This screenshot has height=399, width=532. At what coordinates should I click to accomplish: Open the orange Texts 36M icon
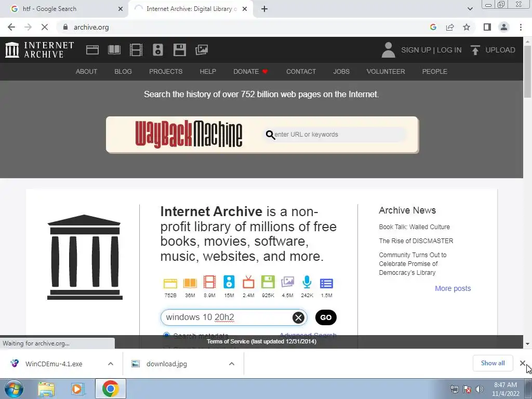click(190, 283)
